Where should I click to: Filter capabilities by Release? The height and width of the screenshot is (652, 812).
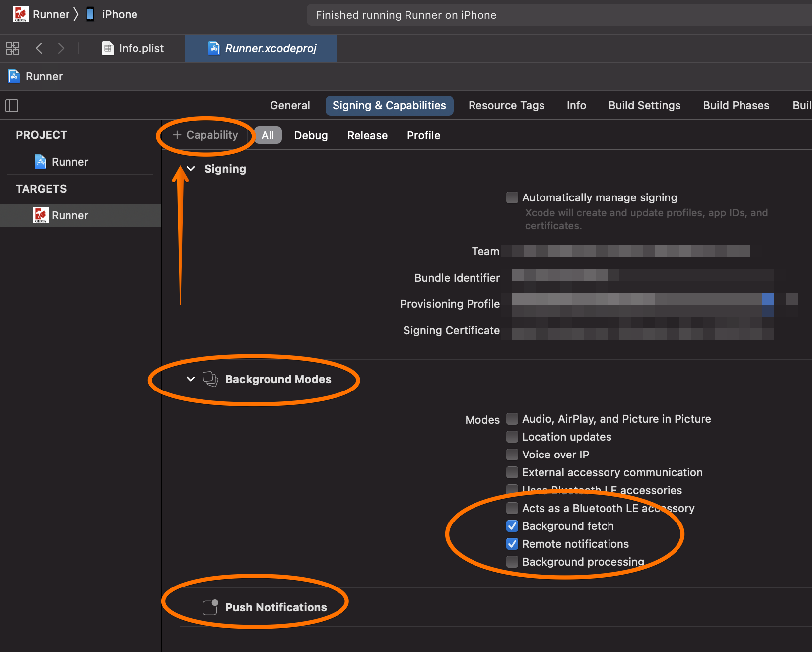(367, 135)
